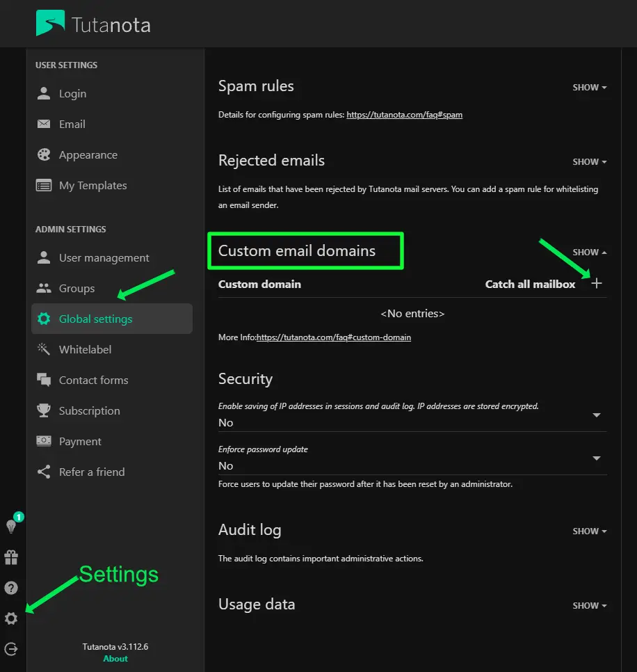
Task: Open help question mark icon
Action: (11, 588)
